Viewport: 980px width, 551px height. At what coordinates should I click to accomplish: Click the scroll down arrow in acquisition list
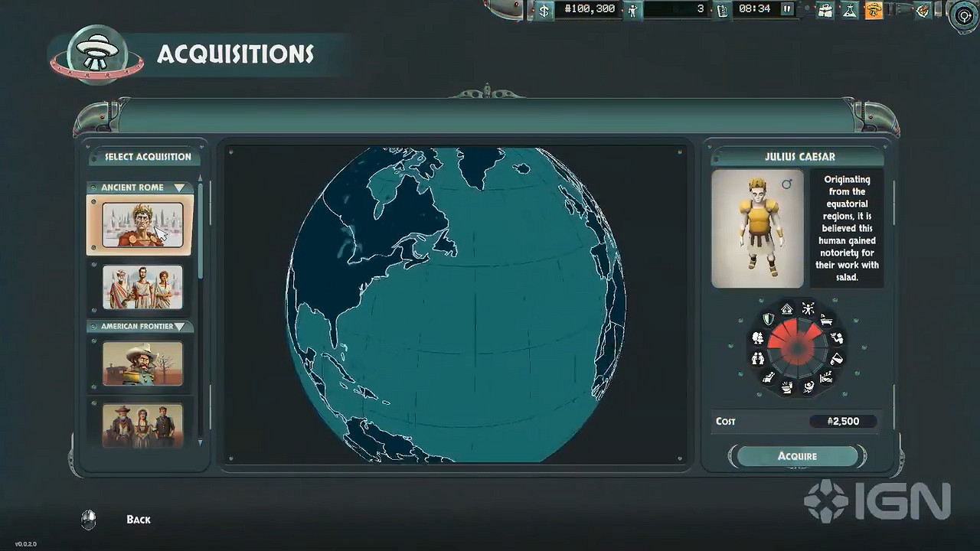[201, 442]
